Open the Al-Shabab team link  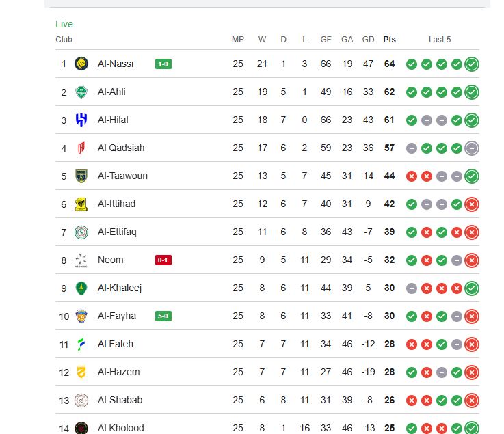pyautogui.click(x=120, y=400)
